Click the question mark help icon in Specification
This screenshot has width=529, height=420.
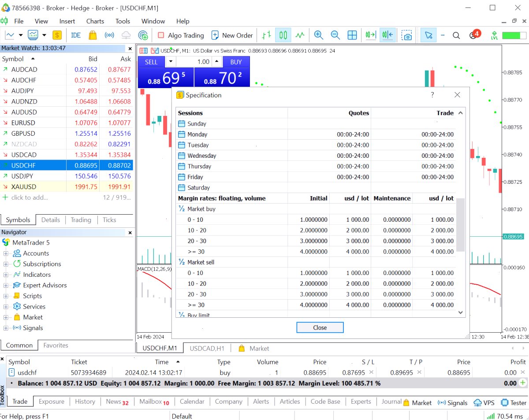click(432, 95)
